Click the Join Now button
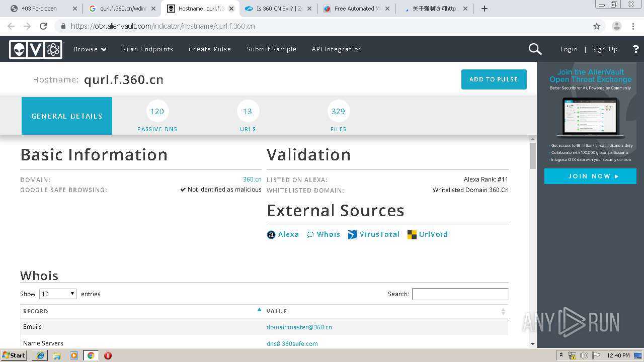 click(x=590, y=176)
